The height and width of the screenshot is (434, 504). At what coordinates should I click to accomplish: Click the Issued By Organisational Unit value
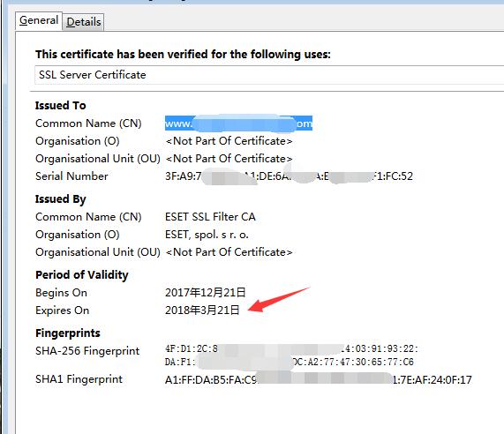(x=229, y=252)
